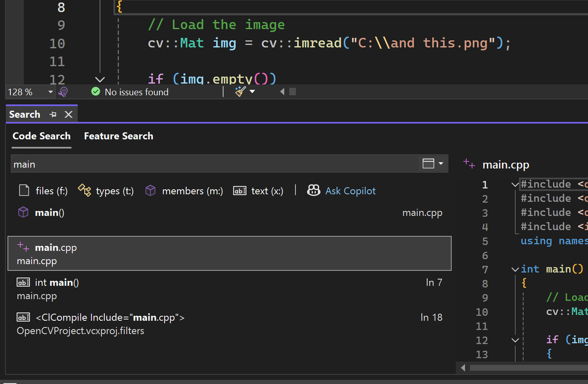The width and height of the screenshot is (588, 384).
Task: Click the preview horizontal scroll left arrow
Action: pos(463,367)
